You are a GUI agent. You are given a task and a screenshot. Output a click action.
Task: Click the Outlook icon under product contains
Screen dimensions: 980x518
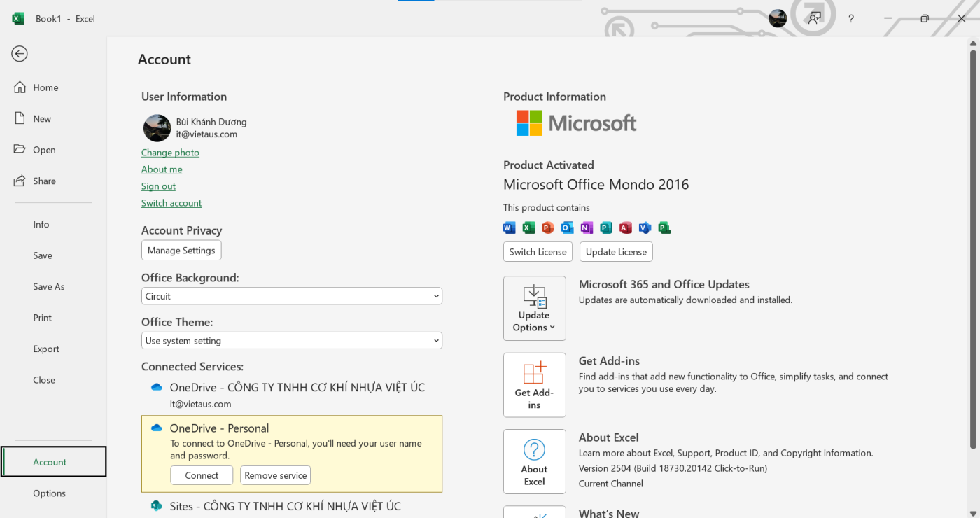pyautogui.click(x=568, y=227)
